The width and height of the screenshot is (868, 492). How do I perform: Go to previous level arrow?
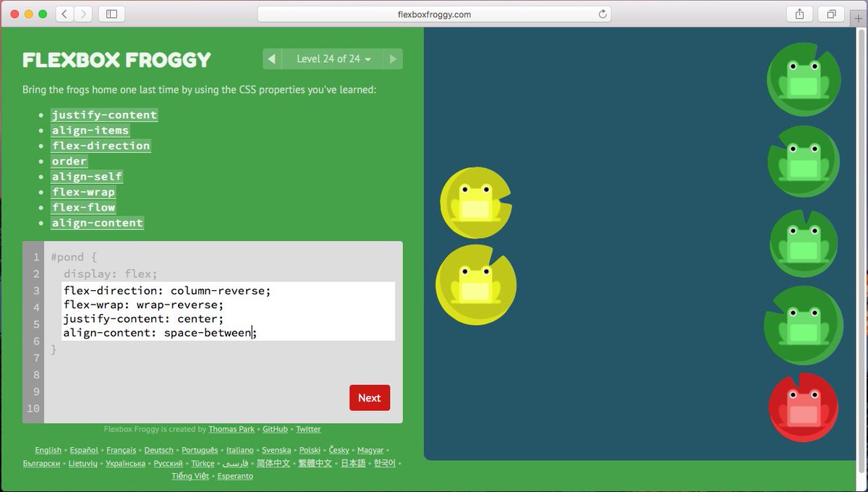tap(272, 59)
